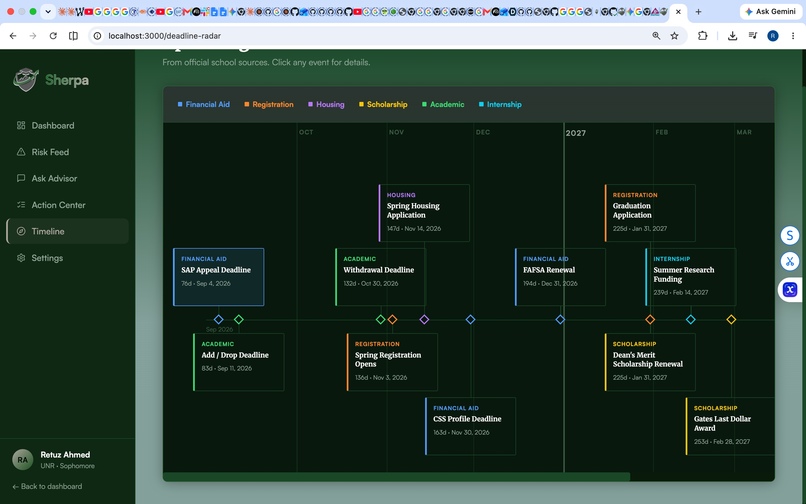
Task: Open the Dashboard sidebar item
Action: (67, 125)
